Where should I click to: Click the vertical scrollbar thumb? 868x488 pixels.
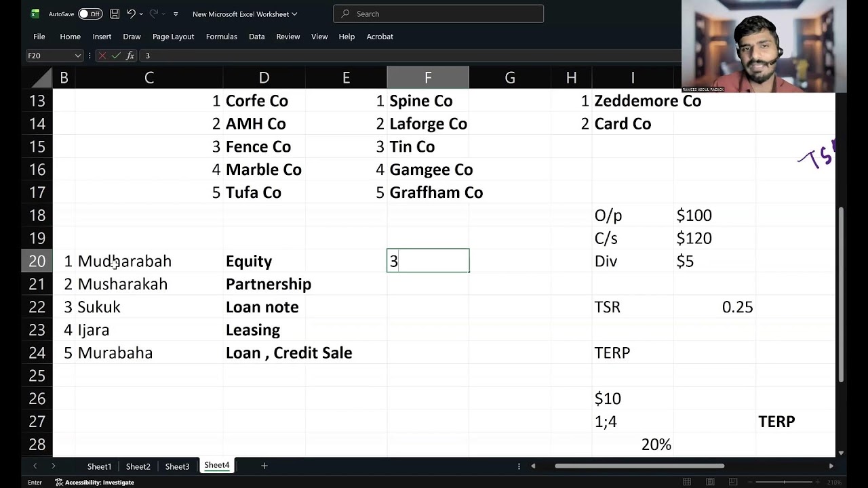click(841, 294)
